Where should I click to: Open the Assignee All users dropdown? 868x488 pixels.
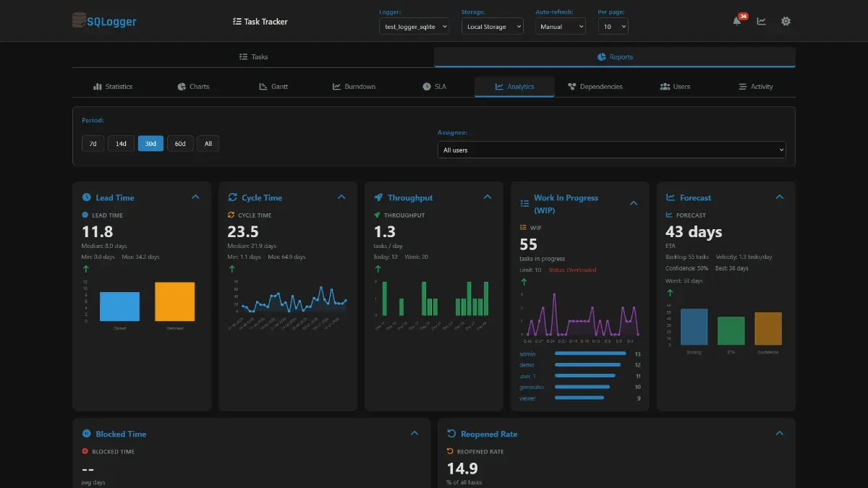[611, 150]
